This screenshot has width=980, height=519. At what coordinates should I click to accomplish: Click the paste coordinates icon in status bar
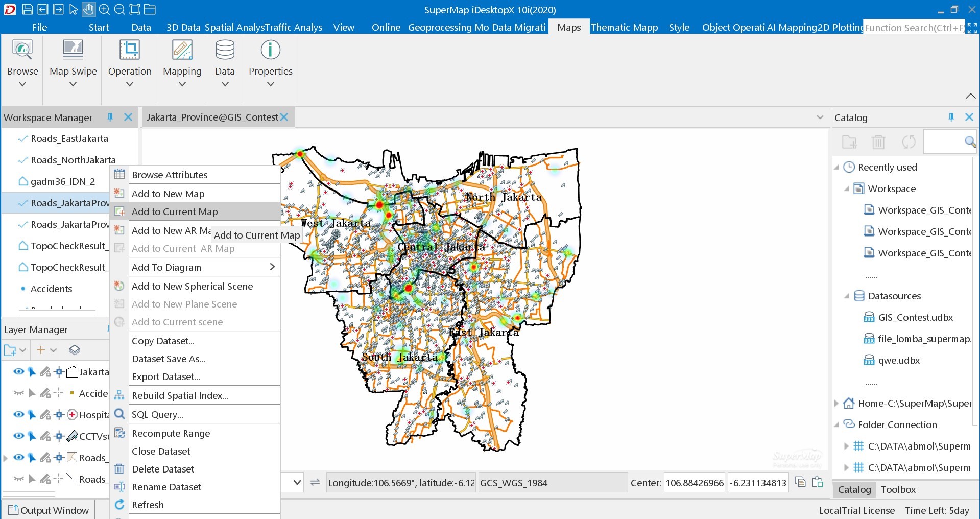818,482
